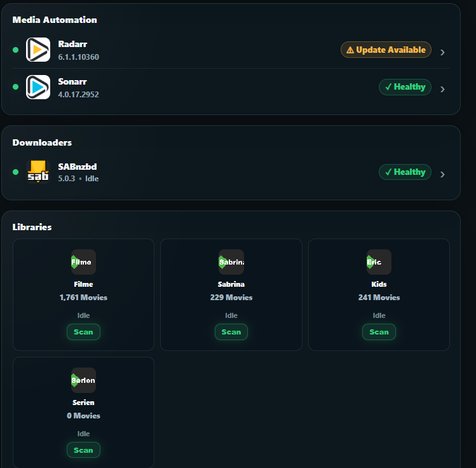Scan the Serien library
The image size is (476, 468).
point(83,450)
